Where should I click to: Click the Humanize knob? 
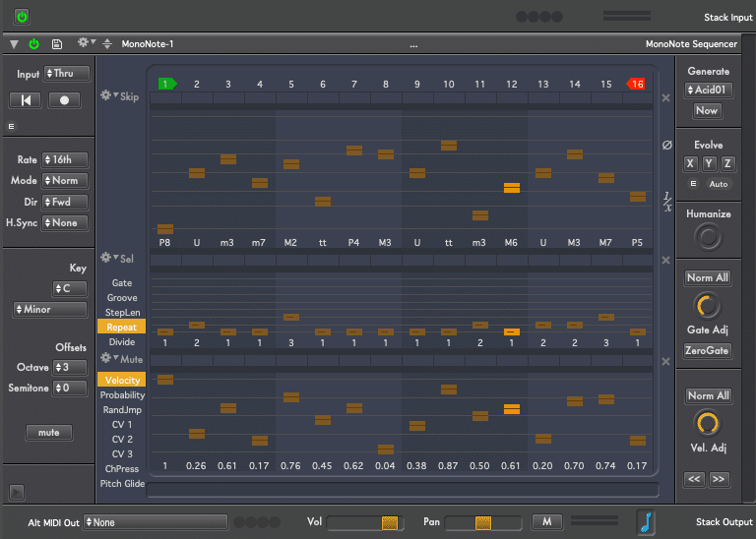pos(709,237)
